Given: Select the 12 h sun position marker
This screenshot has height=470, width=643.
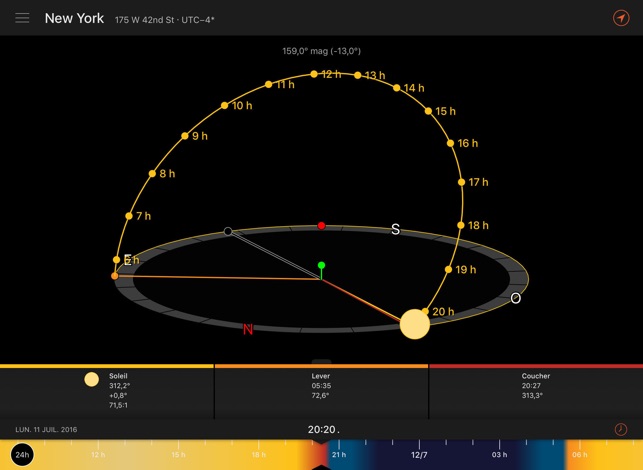Looking at the screenshot, I should [314, 74].
